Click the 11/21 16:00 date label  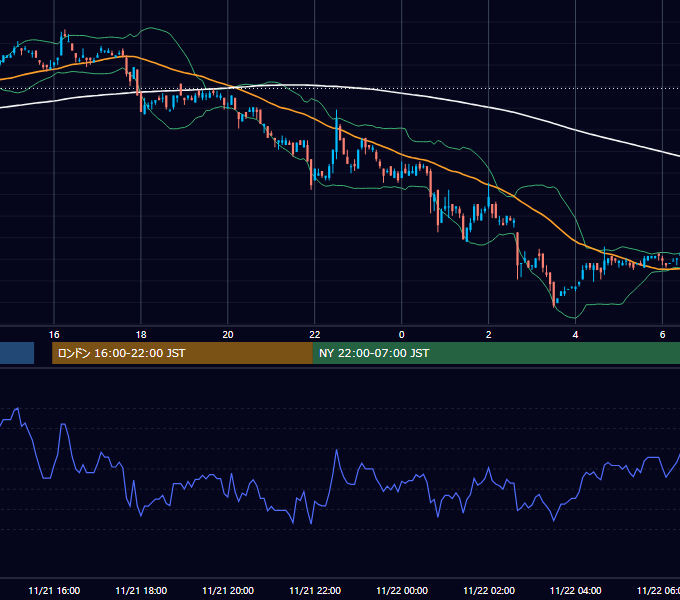point(54,590)
